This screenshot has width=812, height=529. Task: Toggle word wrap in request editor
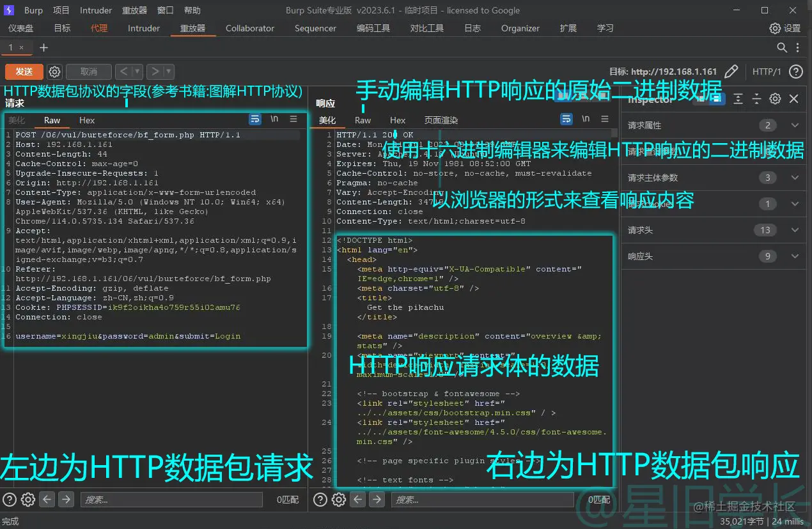coord(255,119)
